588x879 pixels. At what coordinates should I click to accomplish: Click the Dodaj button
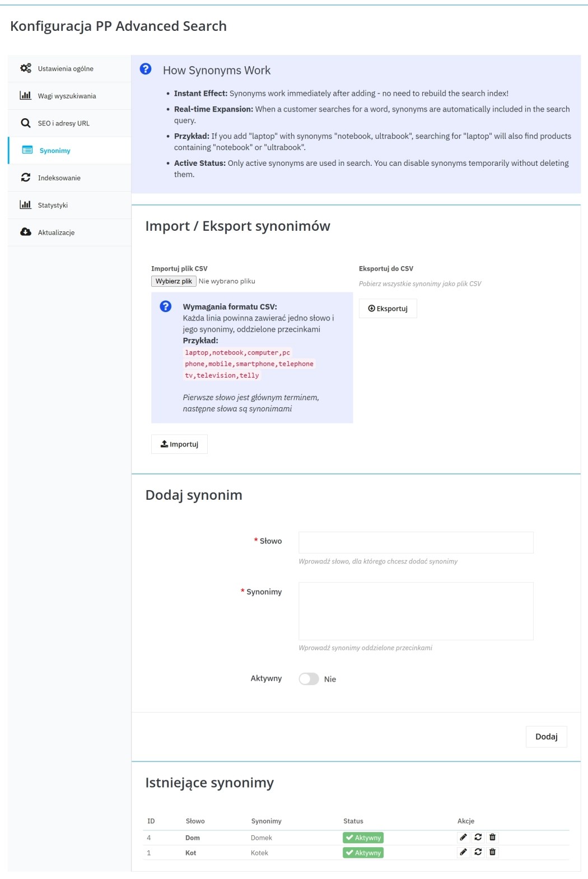[546, 737]
